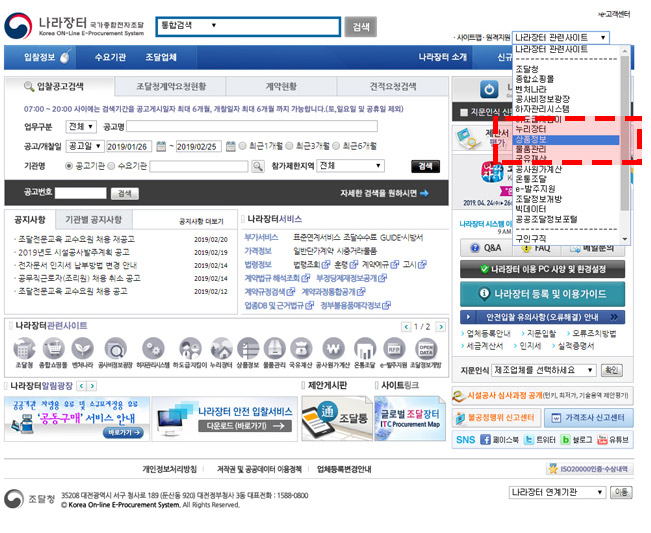This screenshot has width=651, height=533.
Task: Open the 나라장터 소개 menu
Action: coord(443,57)
